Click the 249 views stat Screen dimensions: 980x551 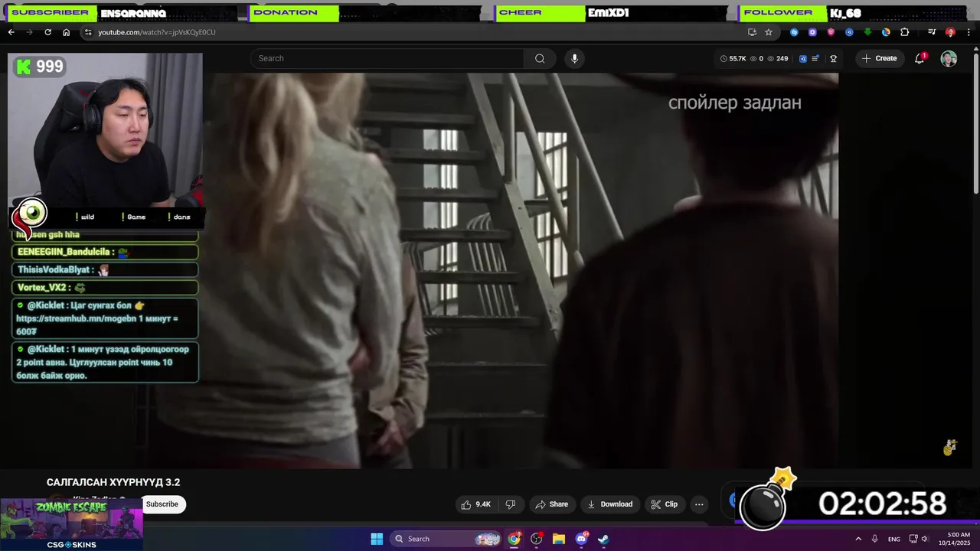(778, 58)
